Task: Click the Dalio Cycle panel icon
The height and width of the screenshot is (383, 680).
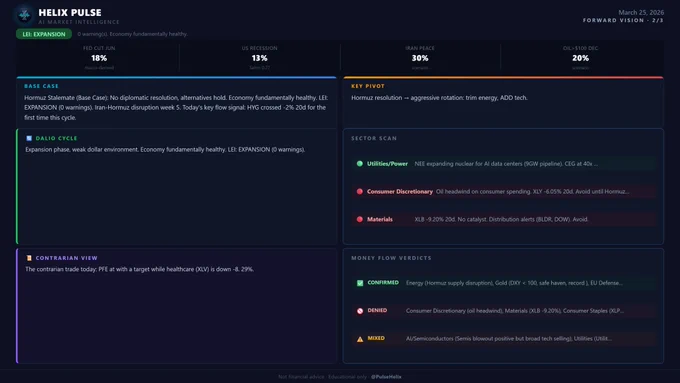Action: pyautogui.click(x=29, y=138)
